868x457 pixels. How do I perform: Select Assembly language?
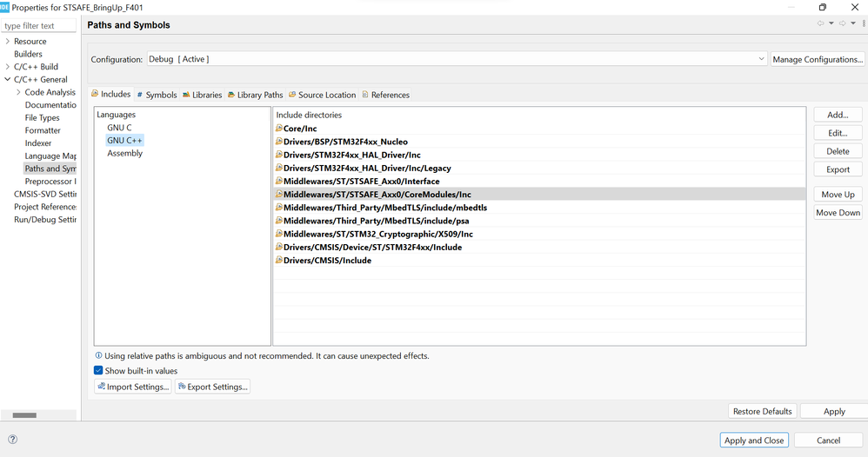point(124,153)
